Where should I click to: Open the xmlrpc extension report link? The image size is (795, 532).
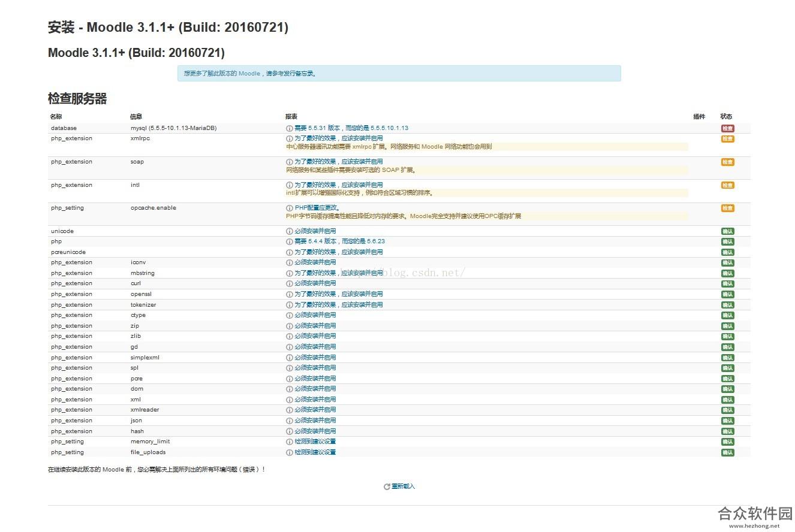click(x=338, y=138)
